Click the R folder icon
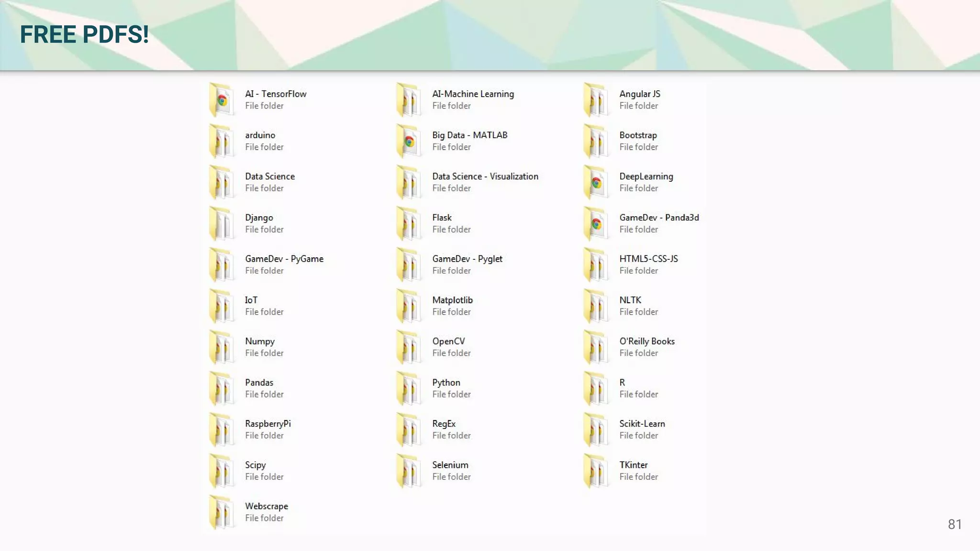Screen dimensions: 980x551 [596, 388]
